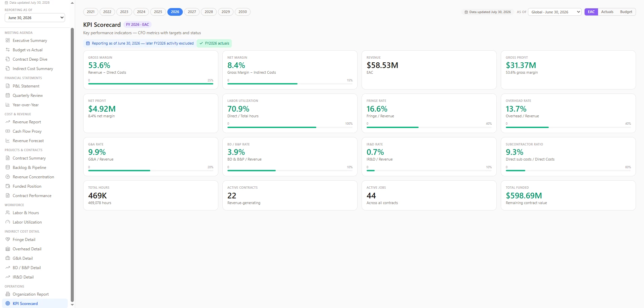Screen dimensions: 644x308
Task: Click the Fringe Detail heart icon
Action: (8, 239)
